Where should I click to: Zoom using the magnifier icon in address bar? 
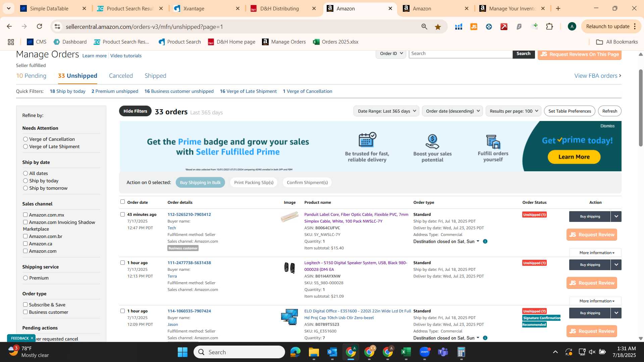point(424,27)
